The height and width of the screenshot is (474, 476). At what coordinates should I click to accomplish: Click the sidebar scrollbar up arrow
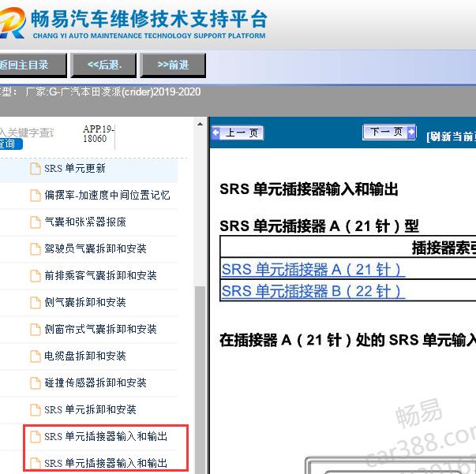click(200, 124)
